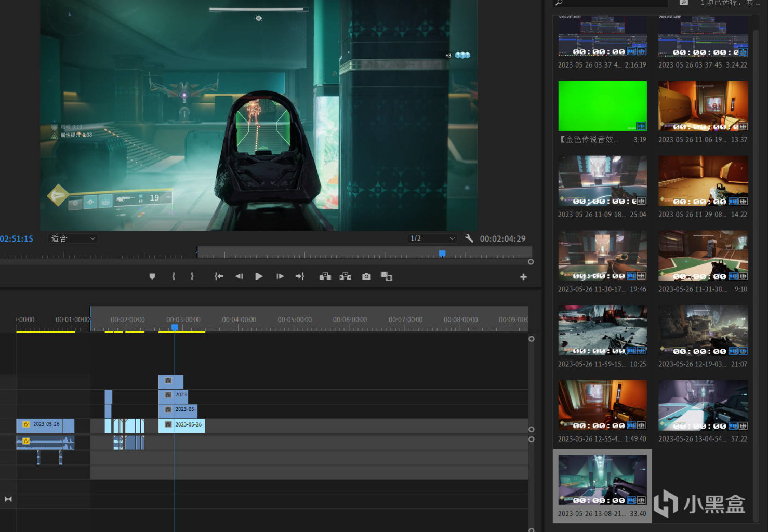Select the clip thumbnail 2023-05-26 03-37-45 3:24:22

point(703,35)
